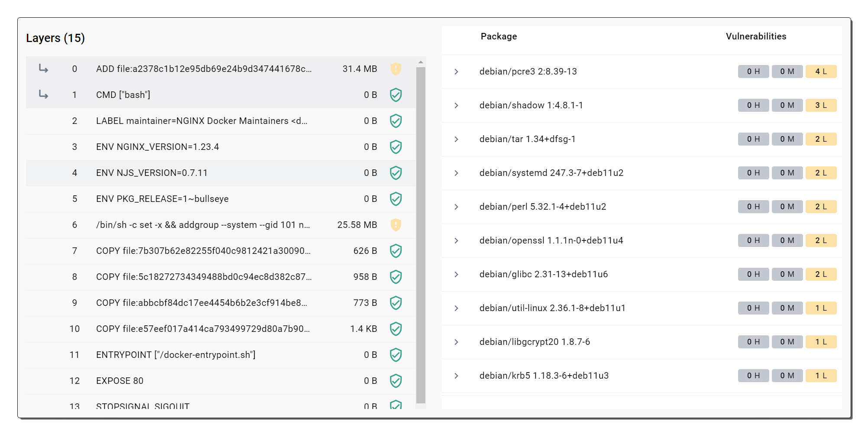Click the base-image arrow icon on layer 1
Viewport: 868px width, 435px height.
tap(43, 94)
